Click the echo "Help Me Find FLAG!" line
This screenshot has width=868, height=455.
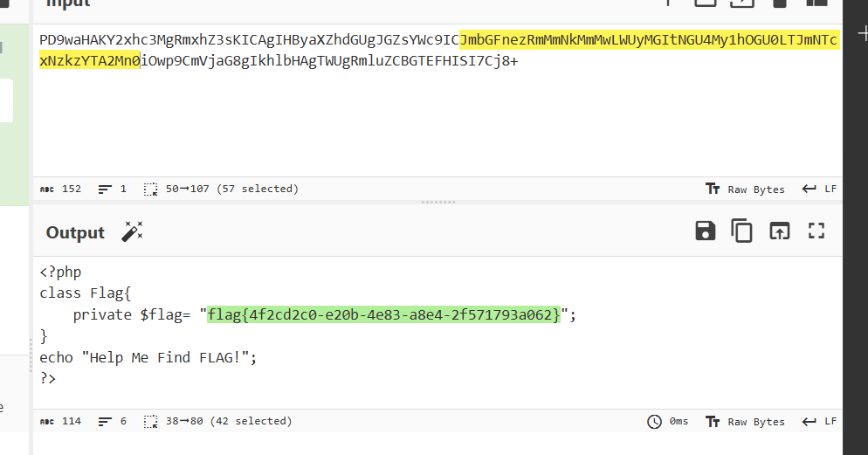click(148, 357)
